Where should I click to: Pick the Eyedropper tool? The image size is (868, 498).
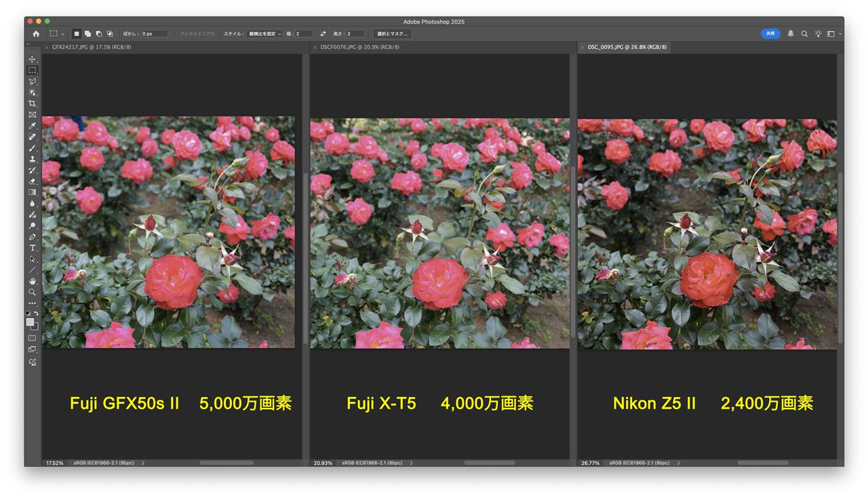click(x=32, y=126)
